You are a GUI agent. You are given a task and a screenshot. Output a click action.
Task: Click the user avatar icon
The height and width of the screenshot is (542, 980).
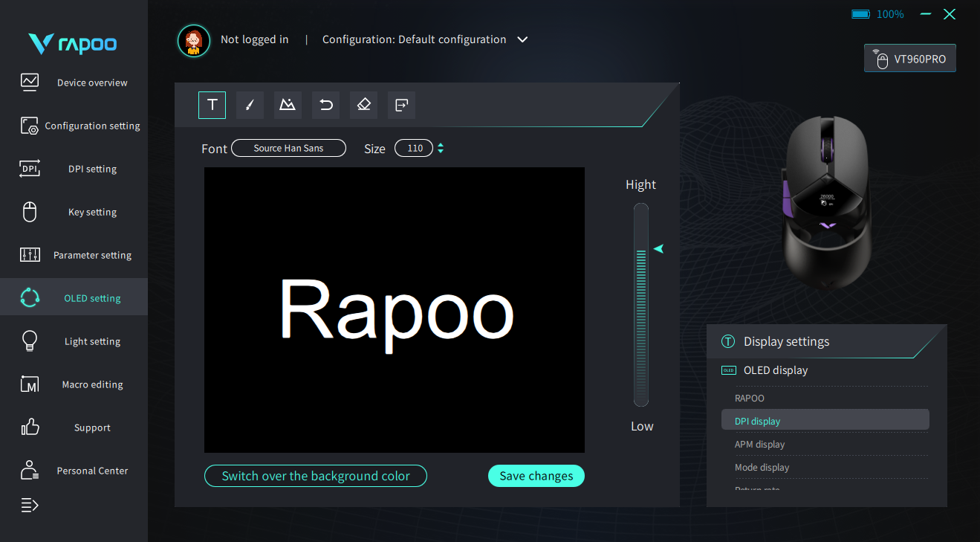tap(194, 41)
